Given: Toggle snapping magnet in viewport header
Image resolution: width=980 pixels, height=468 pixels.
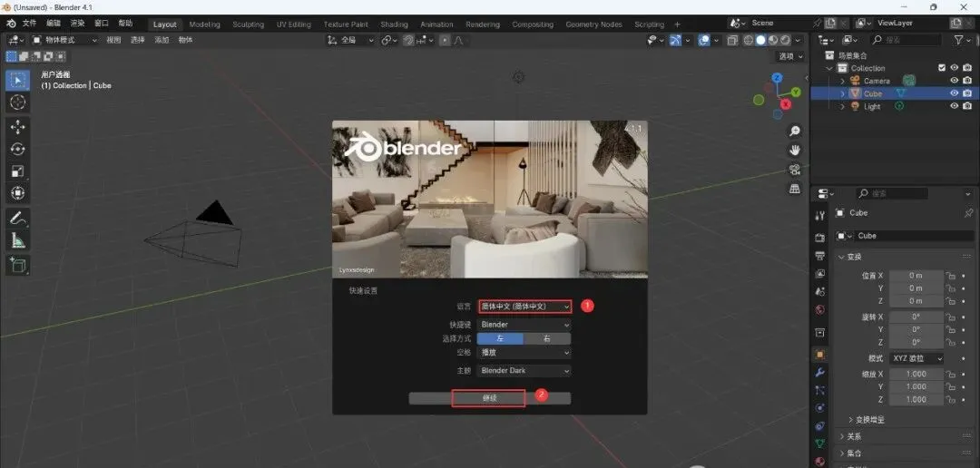Looking at the screenshot, I should pyautogui.click(x=408, y=40).
